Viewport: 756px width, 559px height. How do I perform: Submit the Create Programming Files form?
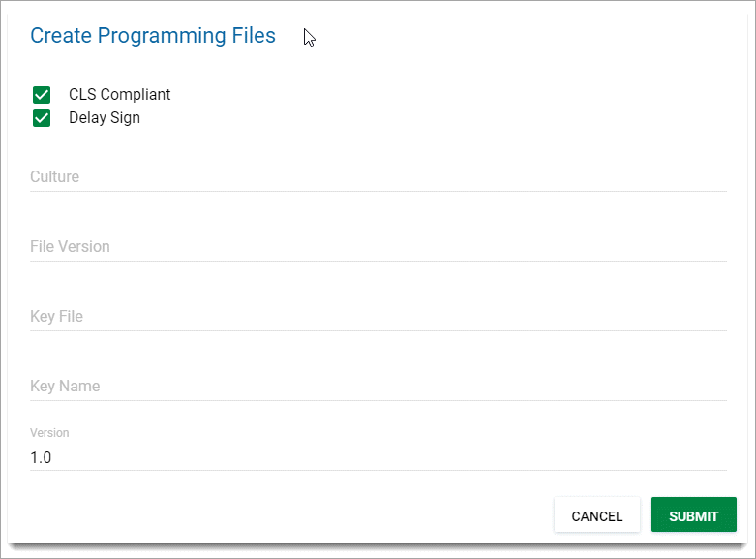693,515
